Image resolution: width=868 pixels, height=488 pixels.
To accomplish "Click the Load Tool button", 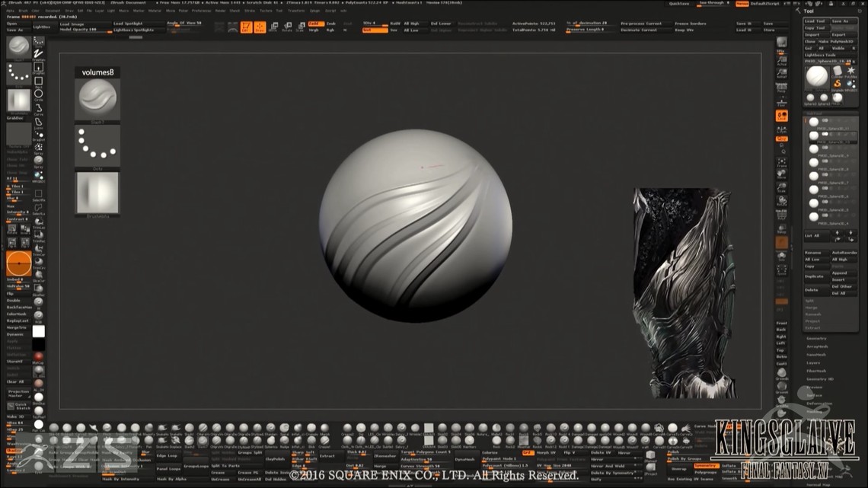I will (815, 21).
